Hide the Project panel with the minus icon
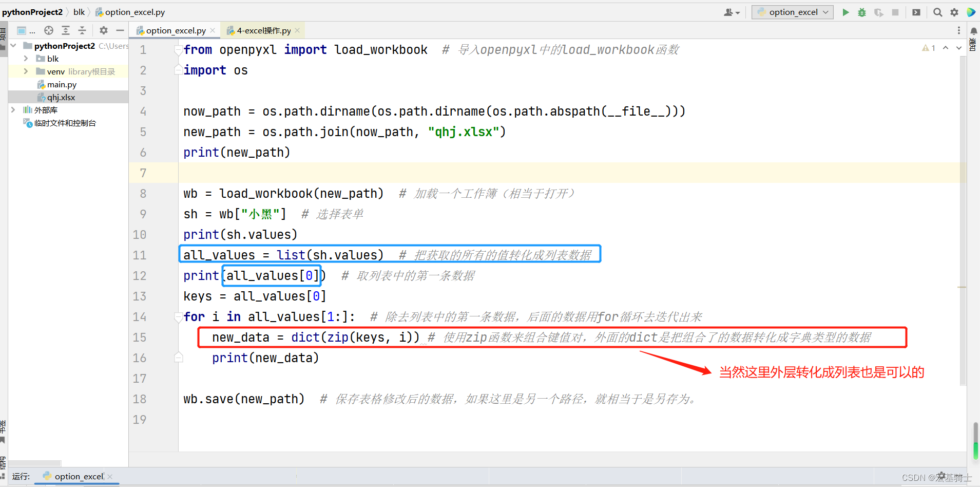 pyautogui.click(x=120, y=30)
